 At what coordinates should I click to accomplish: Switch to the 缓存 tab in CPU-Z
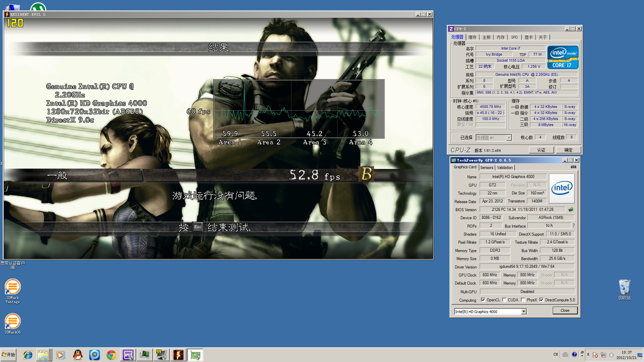coord(472,37)
